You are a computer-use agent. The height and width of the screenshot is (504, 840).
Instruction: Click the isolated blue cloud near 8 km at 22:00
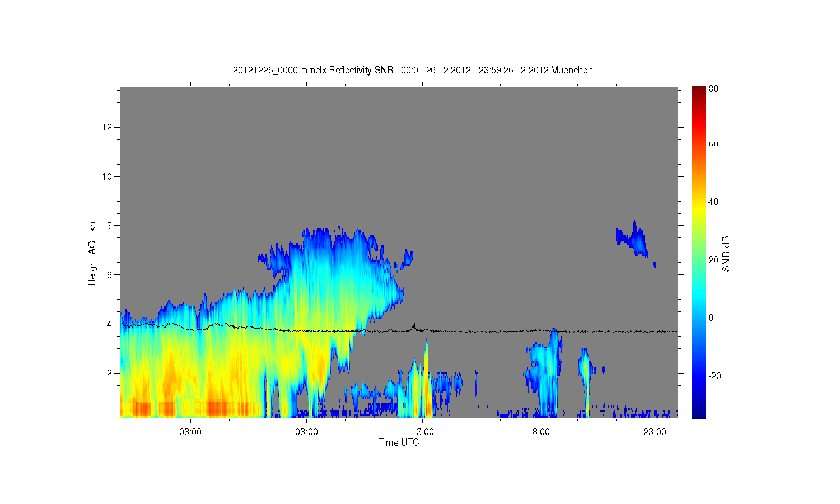pyautogui.click(x=633, y=239)
